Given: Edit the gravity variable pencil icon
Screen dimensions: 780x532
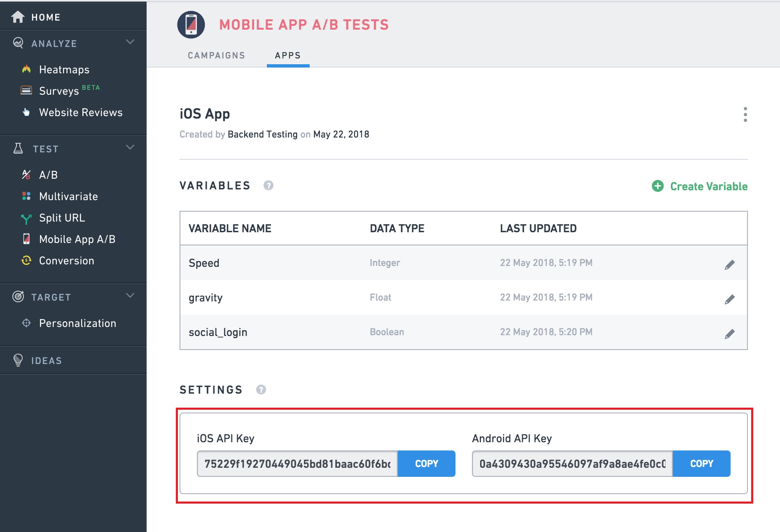Looking at the screenshot, I should pyautogui.click(x=730, y=299).
